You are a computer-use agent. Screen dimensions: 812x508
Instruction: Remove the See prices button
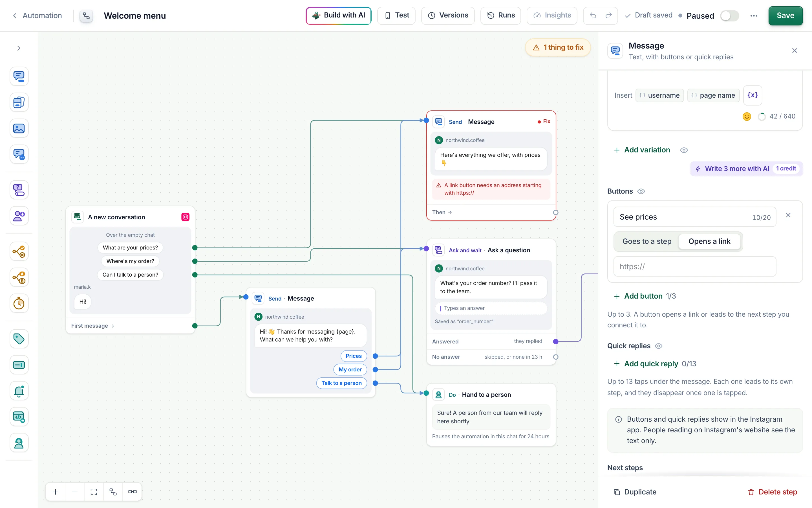788,215
